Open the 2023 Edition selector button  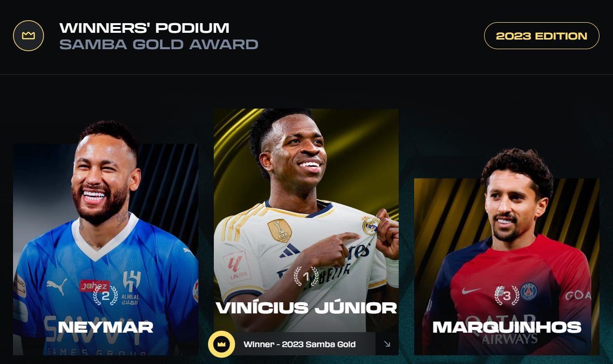tap(542, 36)
